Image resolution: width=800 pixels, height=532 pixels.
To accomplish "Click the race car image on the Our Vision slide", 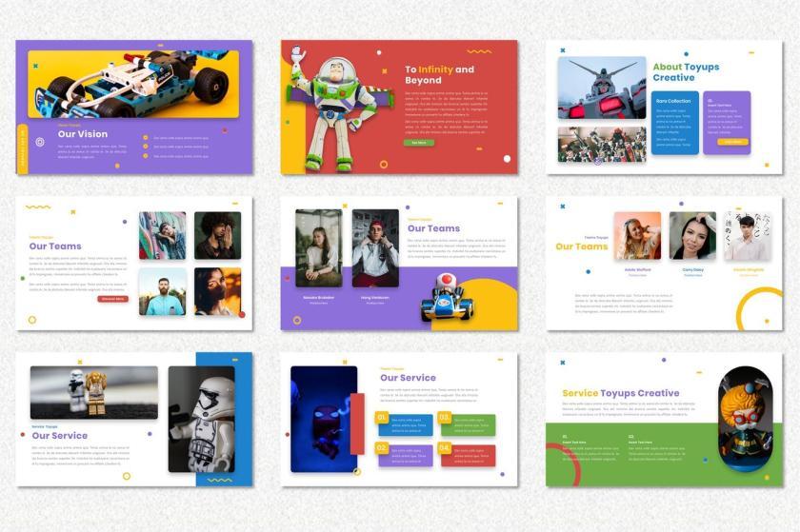I will click(133, 84).
